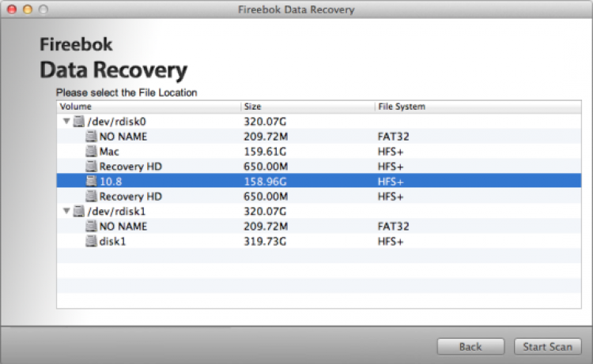Viewport: 593px width, 364px height.
Task: Sort by the Size column header
Action: (308, 107)
